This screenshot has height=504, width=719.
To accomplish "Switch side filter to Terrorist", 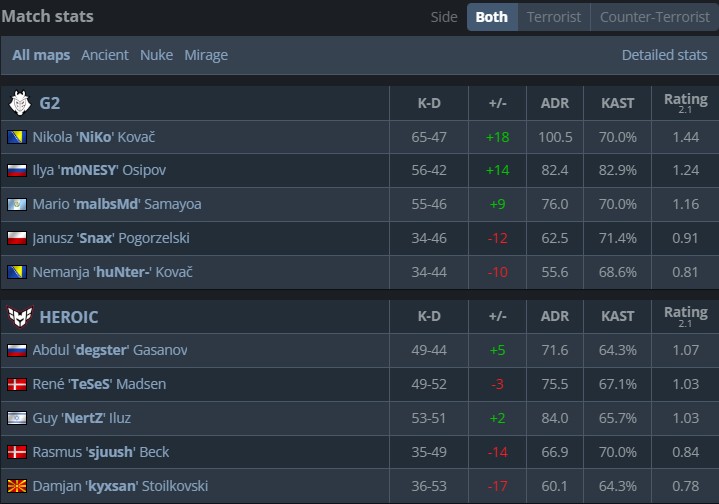I will [x=553, y=17].
